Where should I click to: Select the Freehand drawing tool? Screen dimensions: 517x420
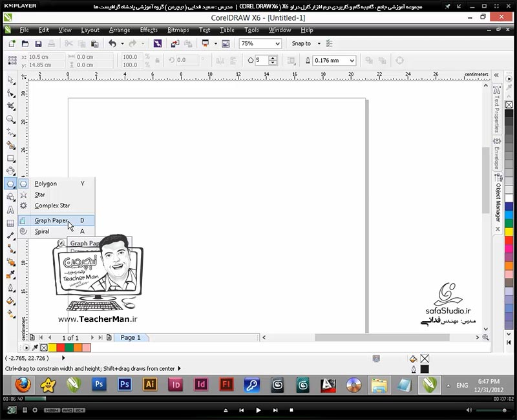pos(11,132)
